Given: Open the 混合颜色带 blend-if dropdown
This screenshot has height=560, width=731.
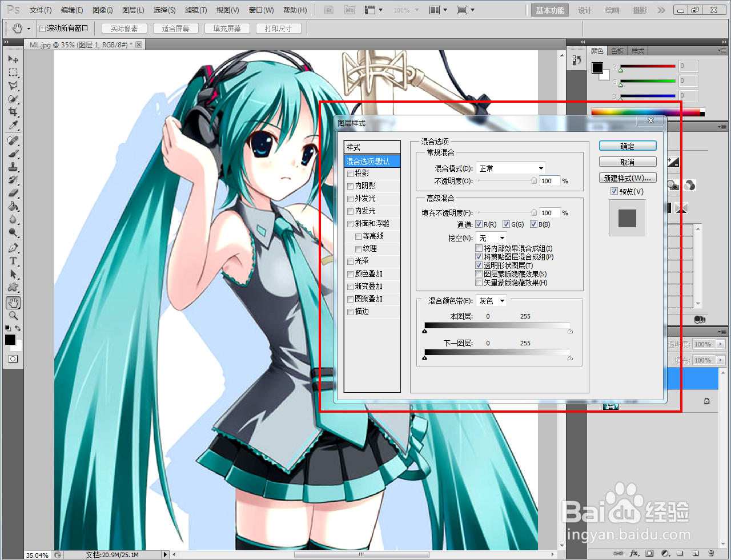Looking at the screenshot, I should pos(492,301).
